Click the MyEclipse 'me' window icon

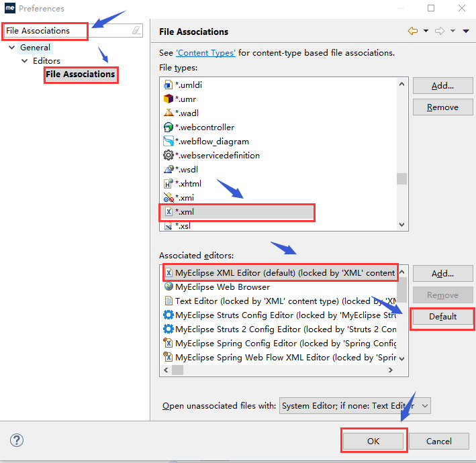pos(9,8)
